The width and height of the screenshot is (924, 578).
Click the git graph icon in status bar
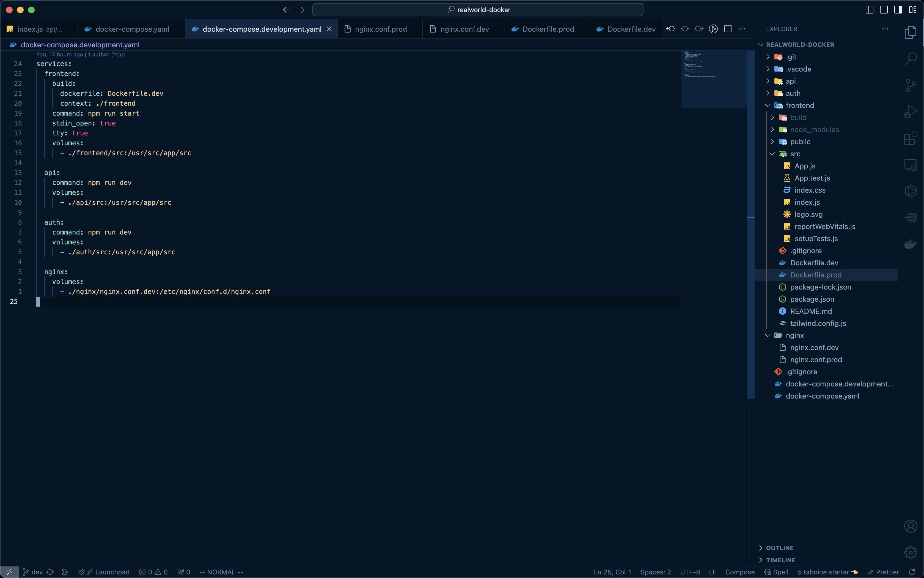click(x=65, y=572)
